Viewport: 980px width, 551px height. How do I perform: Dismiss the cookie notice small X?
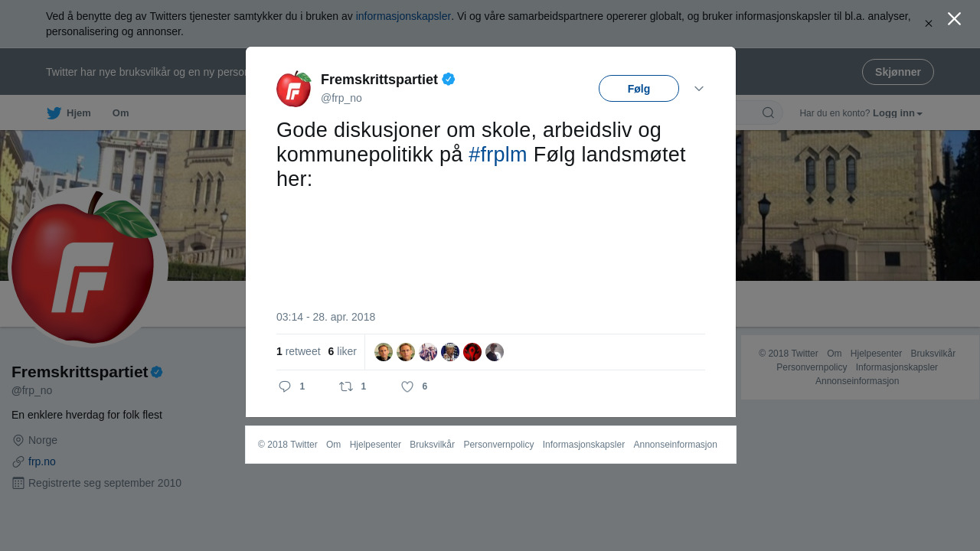(929, 24)
